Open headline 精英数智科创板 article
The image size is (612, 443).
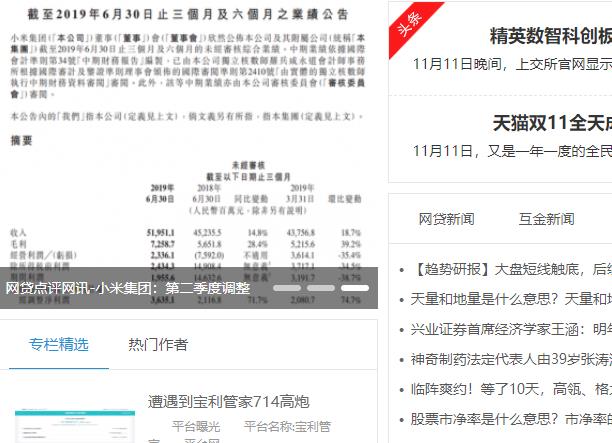tap(551, 36)
